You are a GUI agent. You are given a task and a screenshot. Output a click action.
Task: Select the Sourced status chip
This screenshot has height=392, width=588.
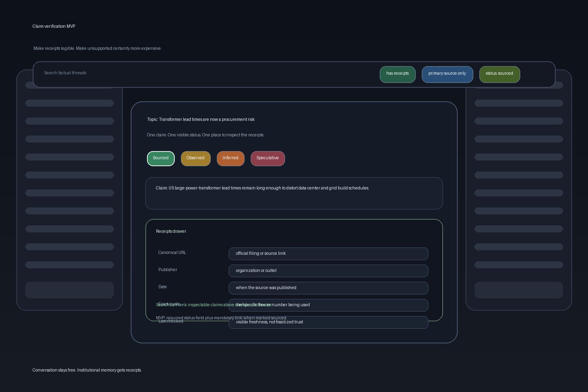coord(160,158)
